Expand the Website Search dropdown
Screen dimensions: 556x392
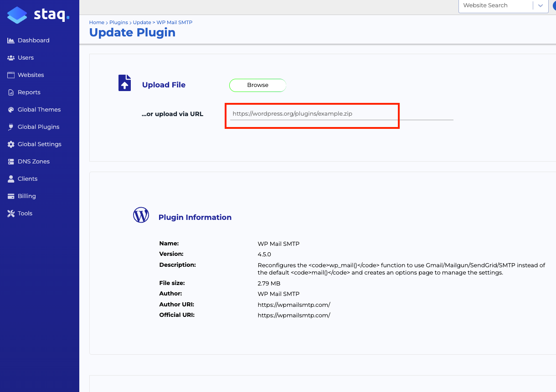coord(541,6)
